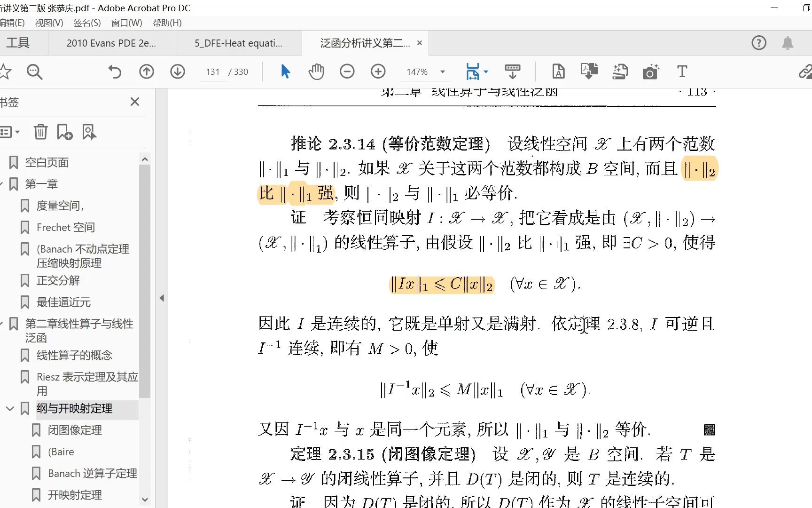Click the link attachment icon
Viewport: 812px width, 508px height.
tap(805, 72)
